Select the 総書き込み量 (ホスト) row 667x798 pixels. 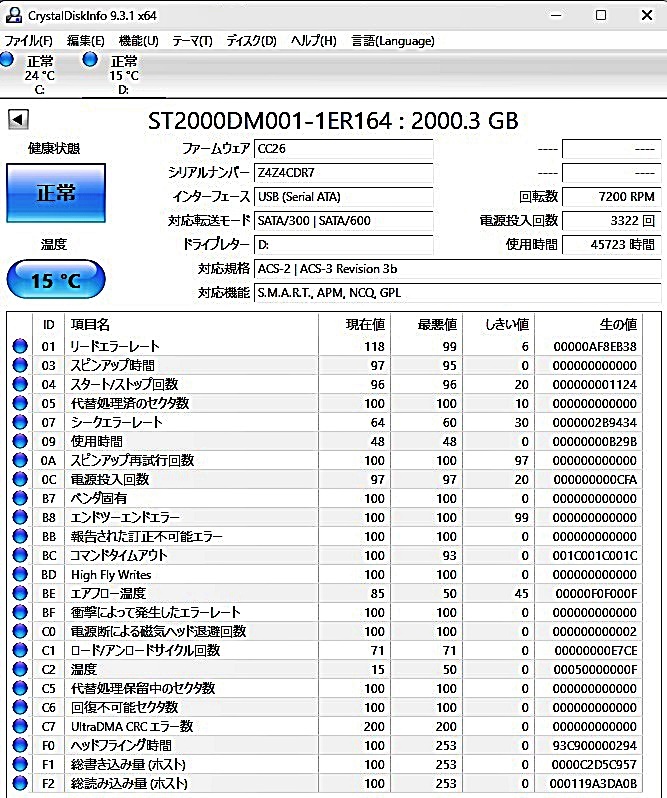tap(326, 764)
